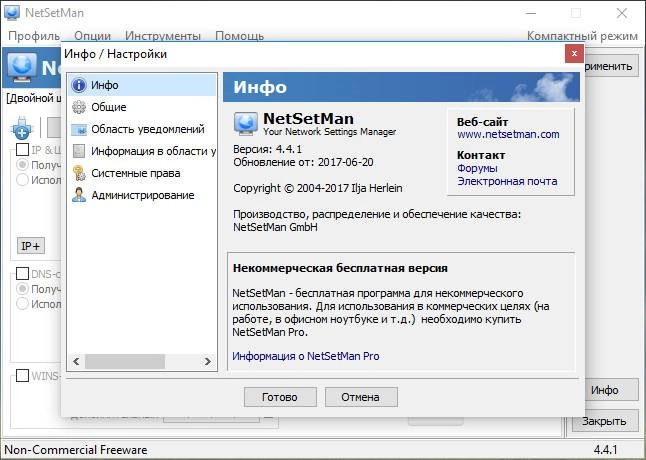
Task: Confirm with the Готово button
Action: coord(280,397)
